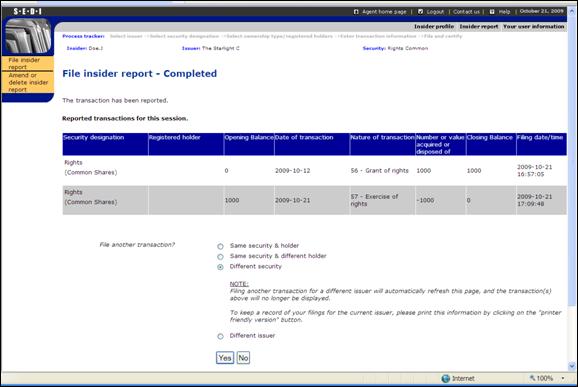Select File insider report in sidebar
The image size is (578, 387).
point(28,63)
